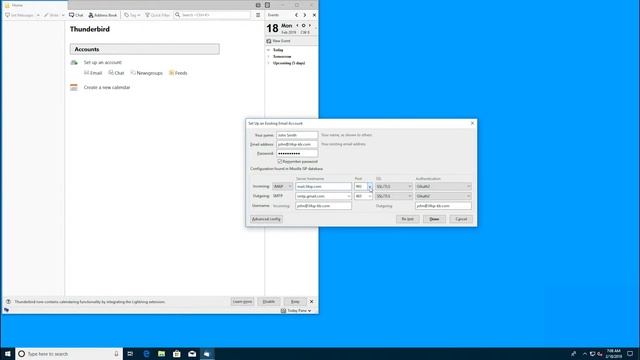Launch Microsoft Edge from the taskbar

point(146,353)
